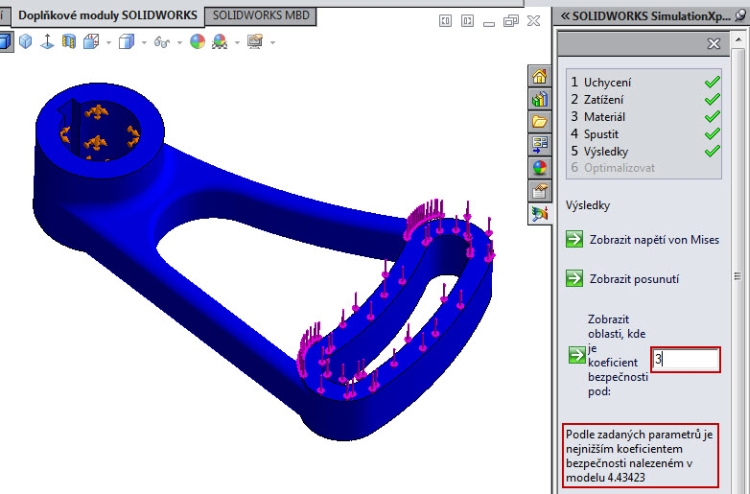The width and height of the screenshot is (750, 494).
Task: Click the wizard panel scrollbar grip
Action: (x=738, y=276)
